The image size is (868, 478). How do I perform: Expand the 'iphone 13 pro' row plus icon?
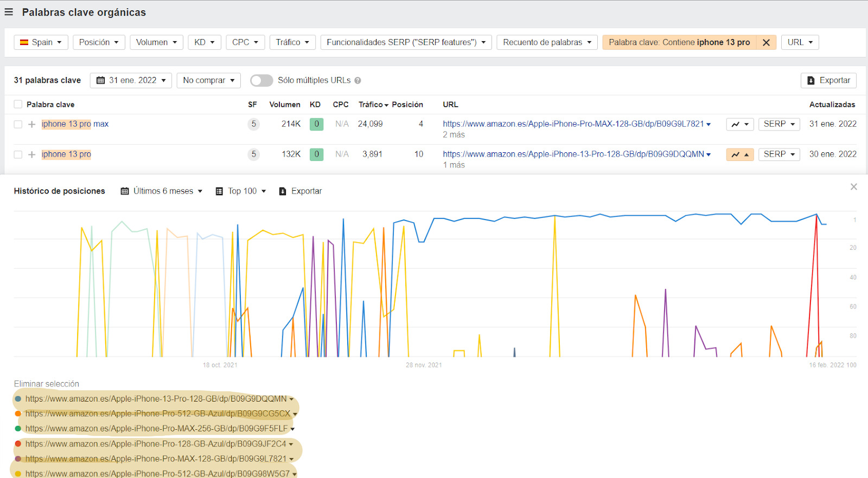pyautogui.click(x=32, y=154)
